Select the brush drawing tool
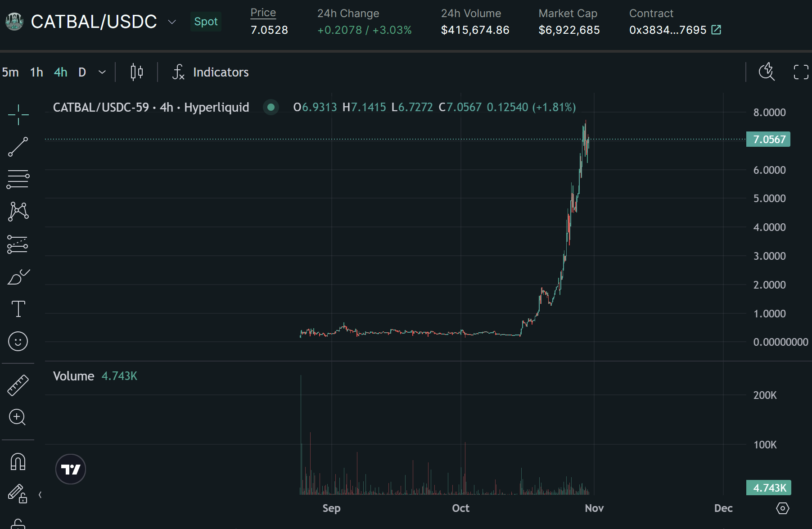Image resolution: width=812 pixels, height=529 pixels. 18,276
